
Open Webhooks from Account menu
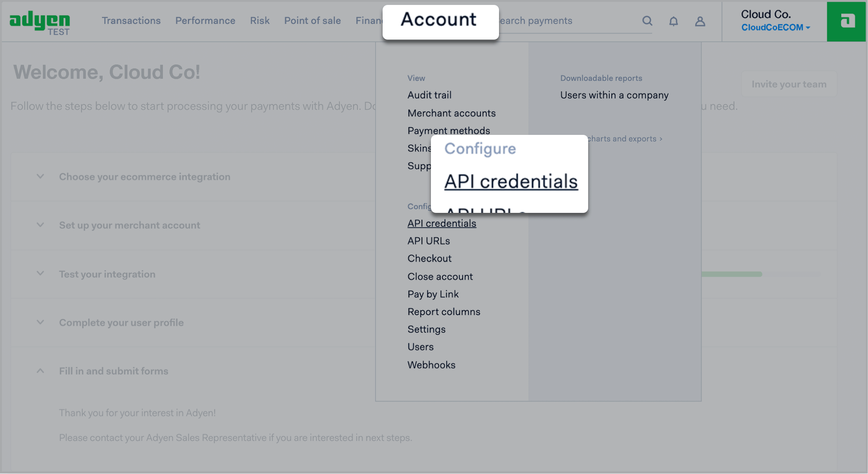click(x=431, y=365)
